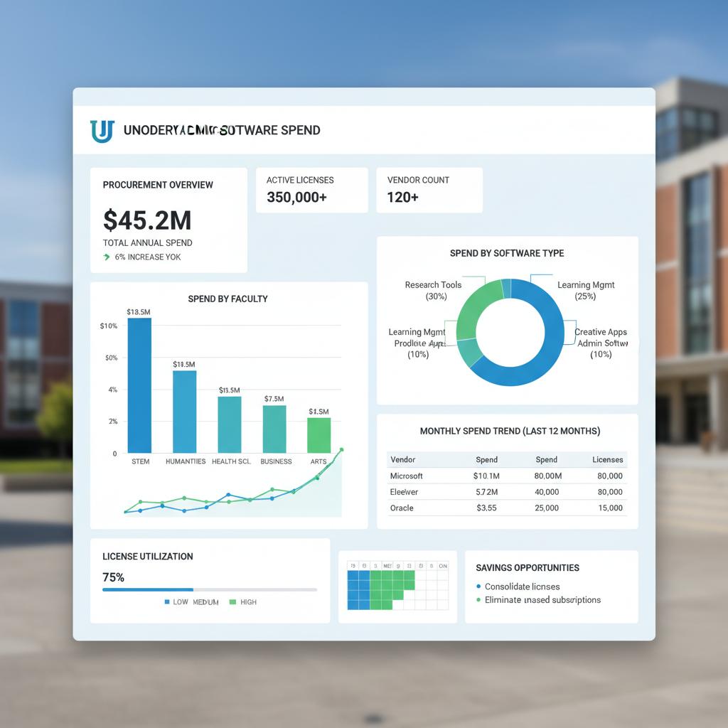Click the green bullet beside Eliminate unused subscriptions
Viewport: 728px width, 728px height.
click(x=478, y=600)
